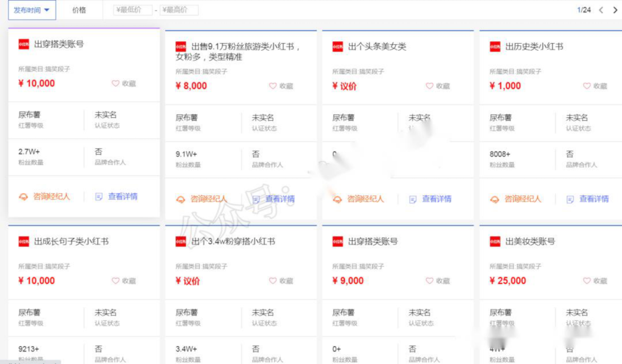This screenshot has width=622, height=364.
Task: Click Xiaohongshu logo on 出个头条美女类 card
Action: click(338, 47)
